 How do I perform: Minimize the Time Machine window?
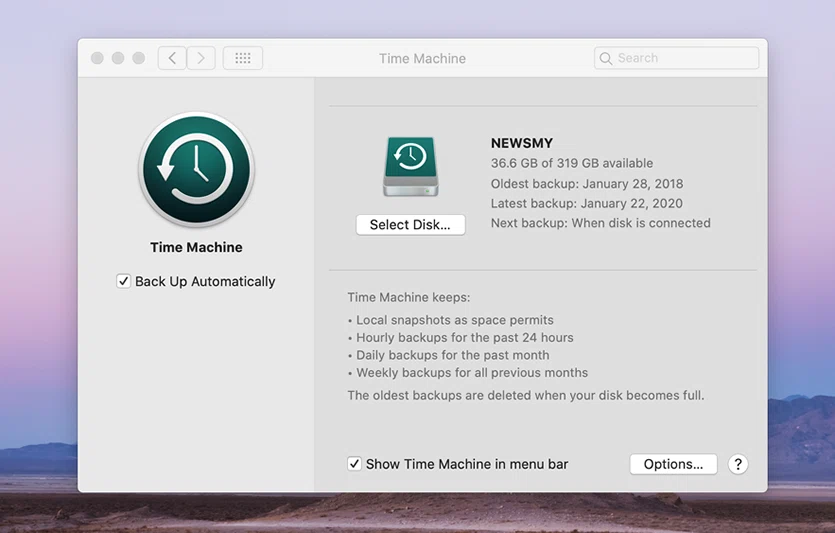pos(118,58)
